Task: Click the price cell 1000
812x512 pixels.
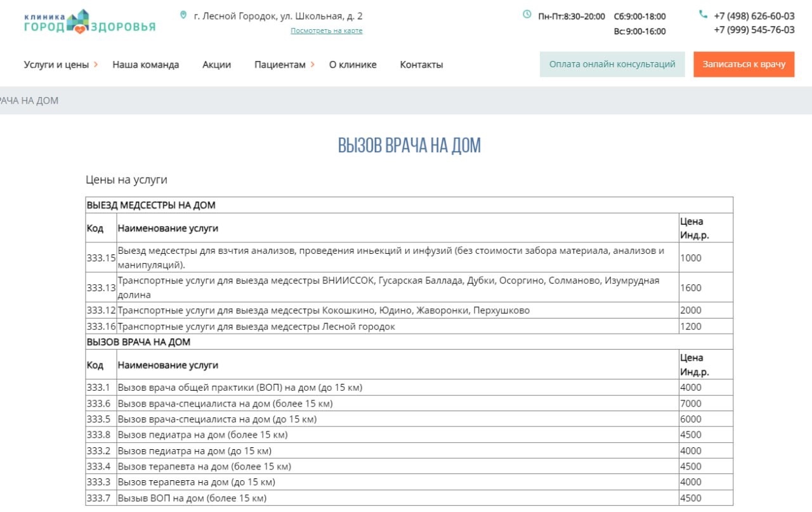Action: pyautogui.click(x=706, y=258)
